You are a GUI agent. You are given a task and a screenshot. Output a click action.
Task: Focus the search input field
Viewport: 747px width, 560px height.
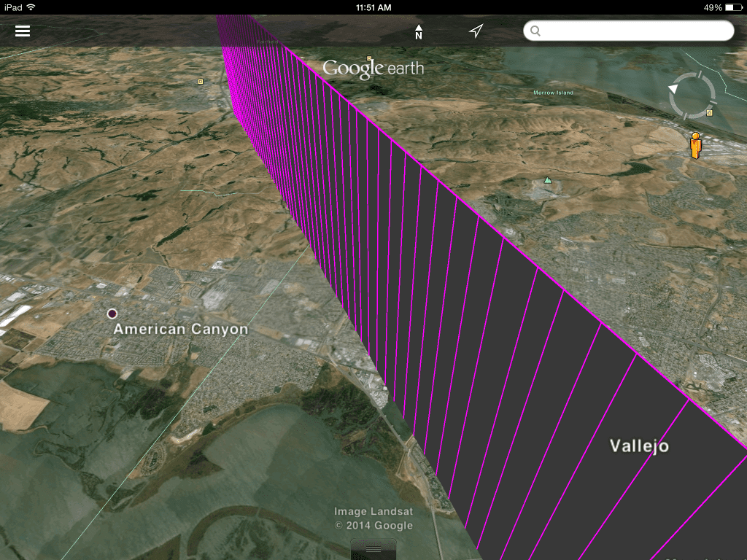[x=635, y=31]
